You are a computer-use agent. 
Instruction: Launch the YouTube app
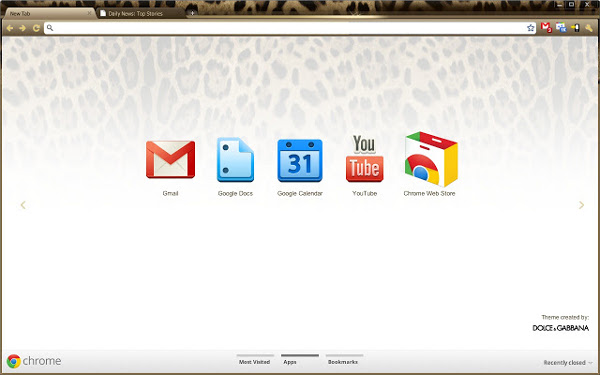(x=364, y=158)
